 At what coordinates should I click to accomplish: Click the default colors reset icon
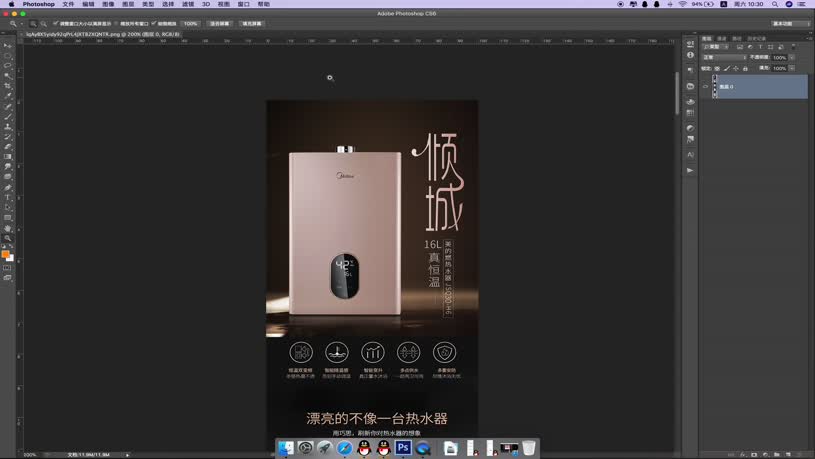(4, 246)
